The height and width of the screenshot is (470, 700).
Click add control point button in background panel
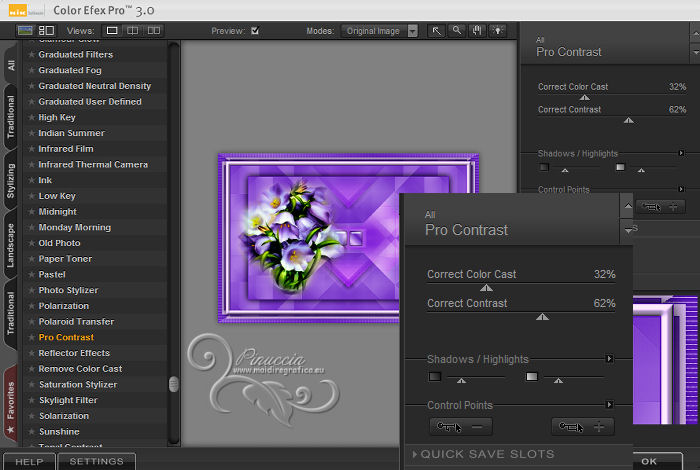[661, 207]
